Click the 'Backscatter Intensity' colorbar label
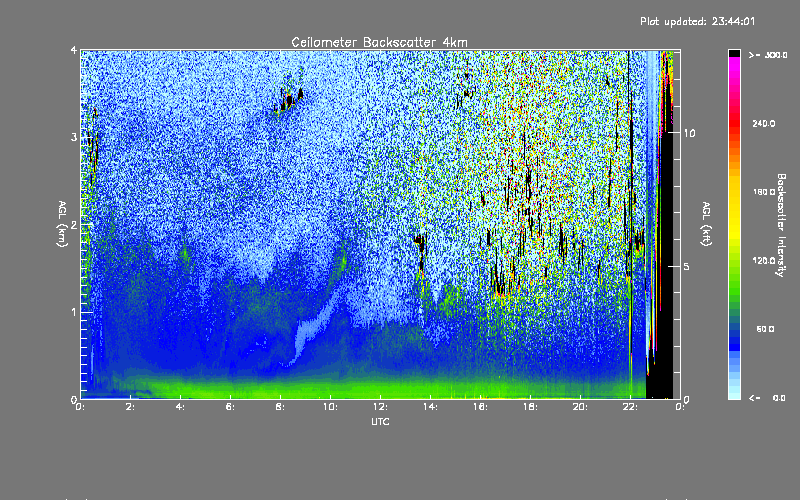Screen dimensions: 800x500 point(780,225)
